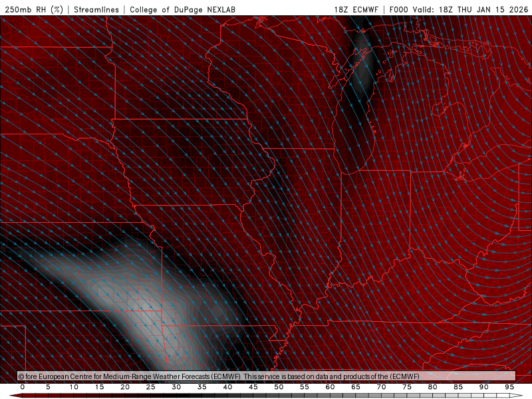Click 'College of DuPage NEXLAB' header text
Image resolution: width=532 pixels, height=399 pixels.
(x=182, y=9)
